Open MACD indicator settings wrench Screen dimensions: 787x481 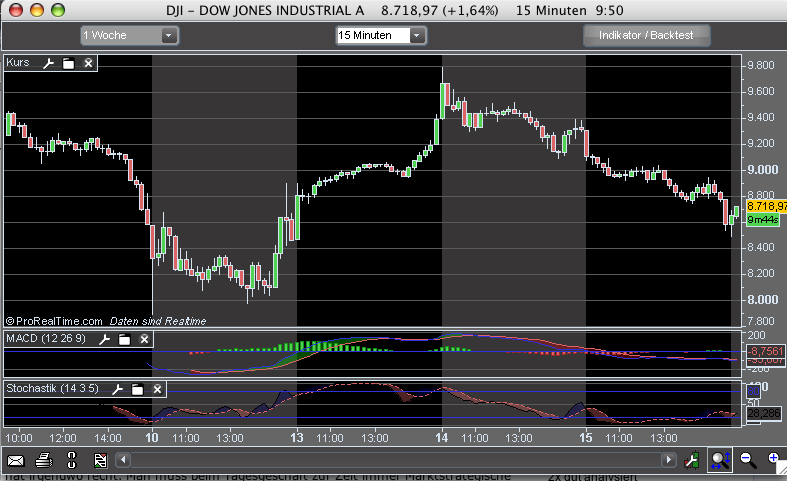click(x=104, y=339)
